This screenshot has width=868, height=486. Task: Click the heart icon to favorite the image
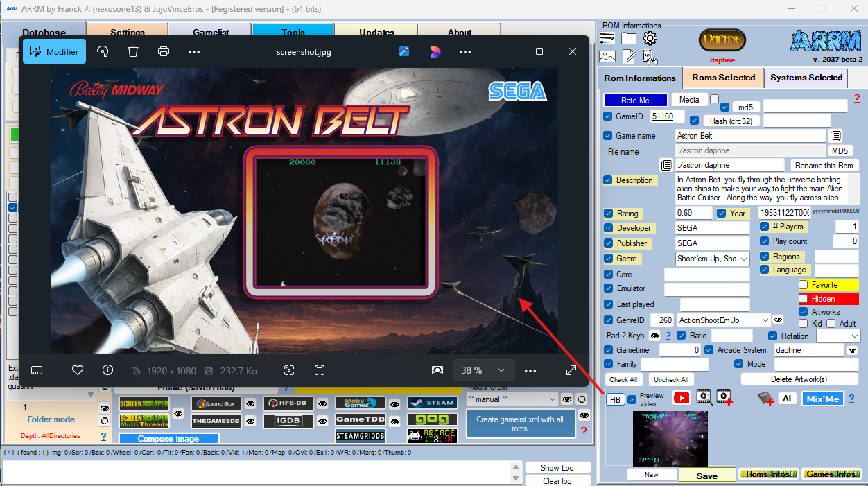(x=78, y=370)
